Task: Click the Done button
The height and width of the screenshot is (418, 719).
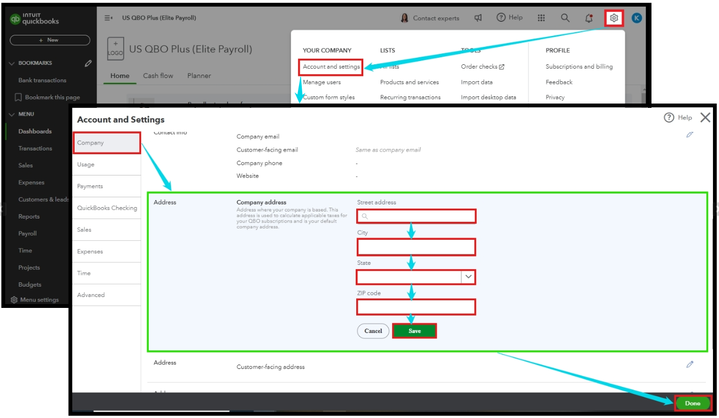Action: pyautogui.click(x=692, y=403)
